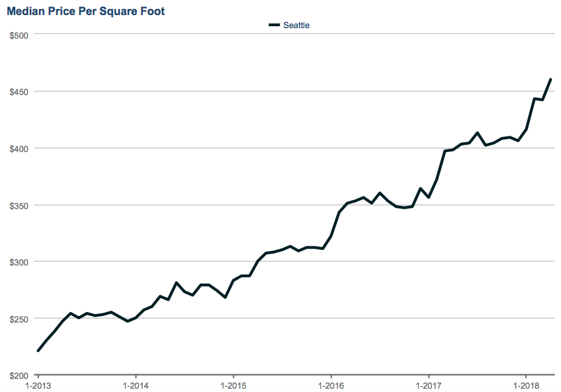Click the $350 y-axis label
Screen dimensions: 561x392
pos(18,205)
